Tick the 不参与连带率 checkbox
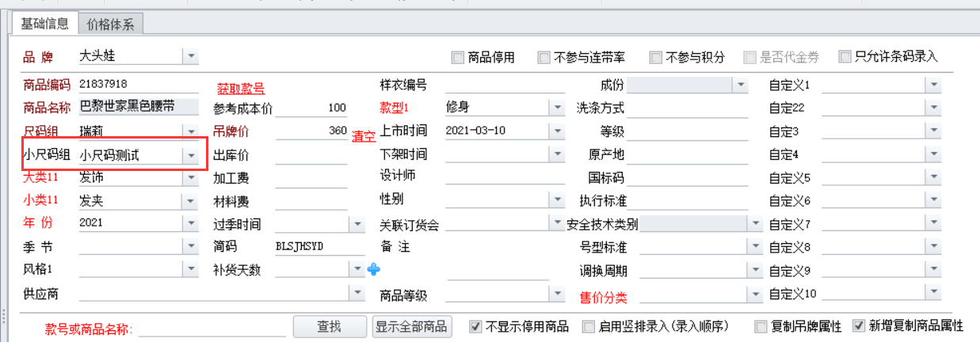Image resolution: width=980 pixels, height=342 pixels. (x=544, y=57)
